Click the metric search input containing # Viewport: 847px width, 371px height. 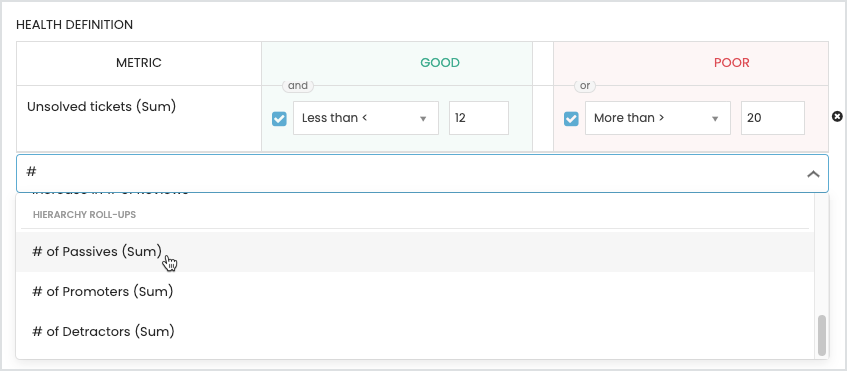click(411, 173)
